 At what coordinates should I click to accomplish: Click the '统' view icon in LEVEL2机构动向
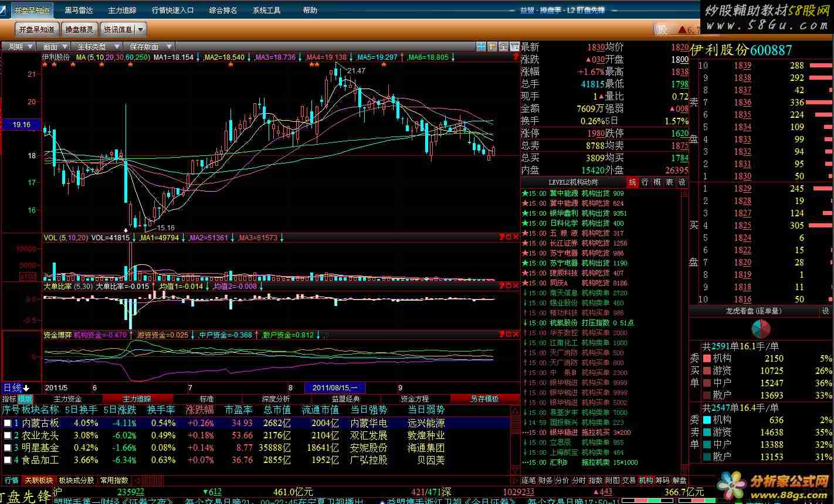(632, 182)
